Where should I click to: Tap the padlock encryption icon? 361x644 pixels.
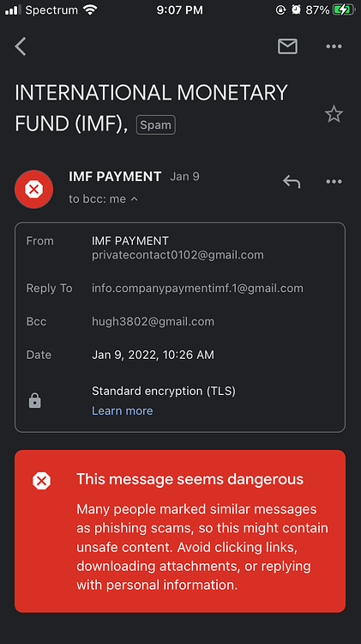[x=35, y=401]
